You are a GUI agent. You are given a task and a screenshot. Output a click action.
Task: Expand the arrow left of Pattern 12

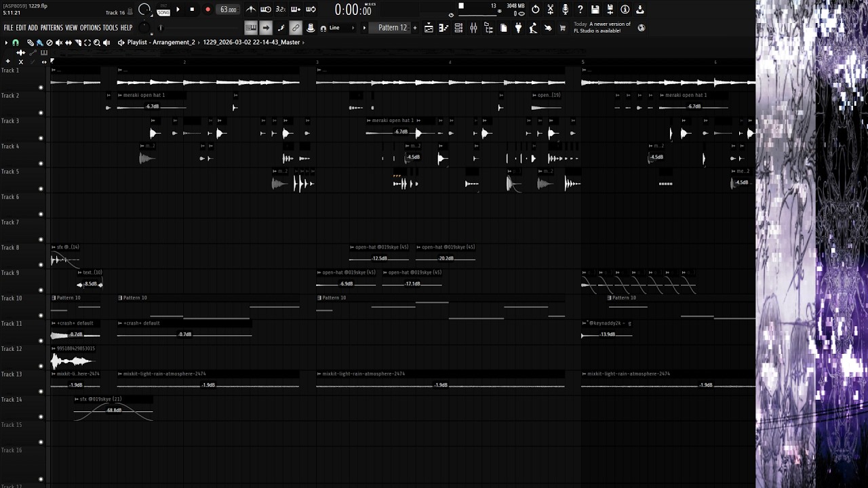[364, 28]
